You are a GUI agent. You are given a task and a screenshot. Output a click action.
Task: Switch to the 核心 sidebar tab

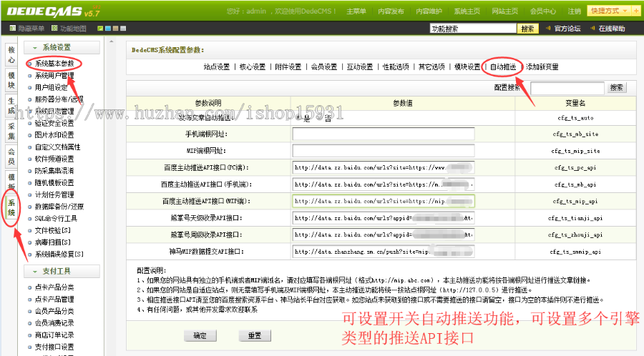[x=11, y=55]
